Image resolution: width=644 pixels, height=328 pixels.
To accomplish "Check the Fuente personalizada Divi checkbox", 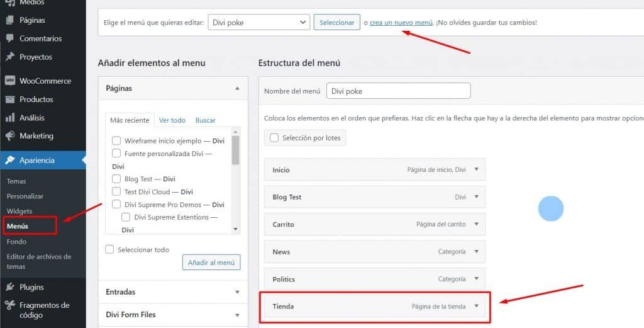I will tap(116, 154).
